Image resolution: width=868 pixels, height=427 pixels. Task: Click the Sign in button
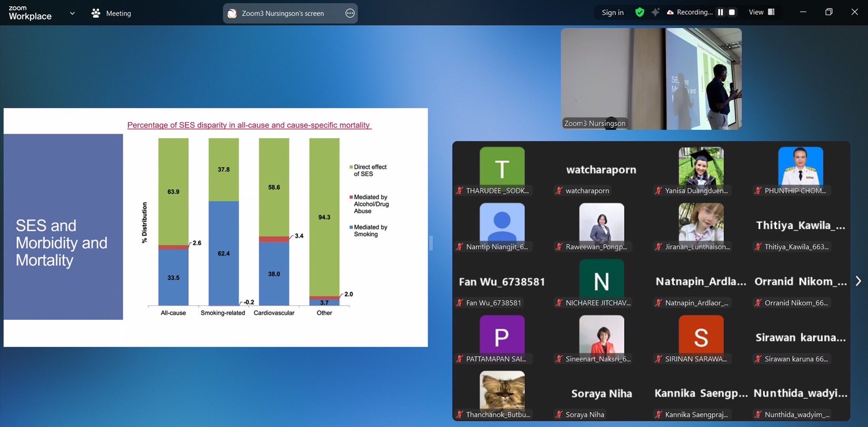pyautogui.click(x=612, y=12)
